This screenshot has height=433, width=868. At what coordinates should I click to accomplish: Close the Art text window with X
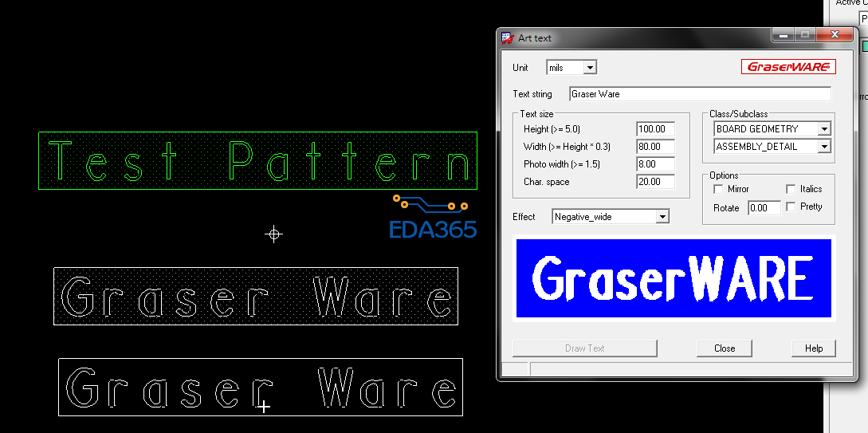[x=835, y=35]
